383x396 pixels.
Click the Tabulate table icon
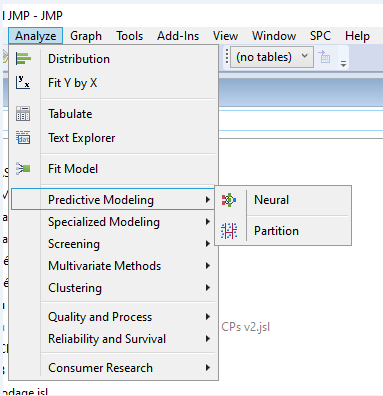(23, 114)
